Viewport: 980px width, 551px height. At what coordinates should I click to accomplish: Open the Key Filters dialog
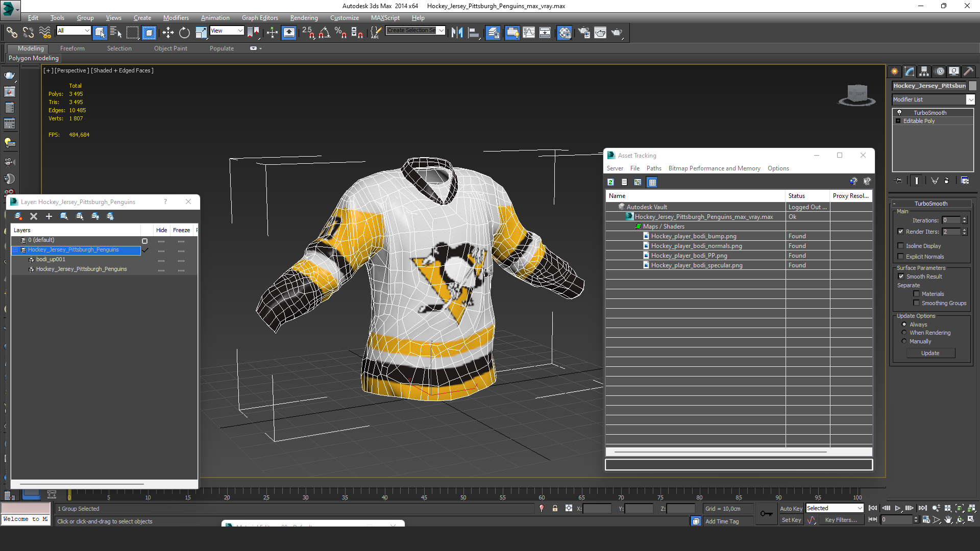pyautogui.click(x=841, y=520)
